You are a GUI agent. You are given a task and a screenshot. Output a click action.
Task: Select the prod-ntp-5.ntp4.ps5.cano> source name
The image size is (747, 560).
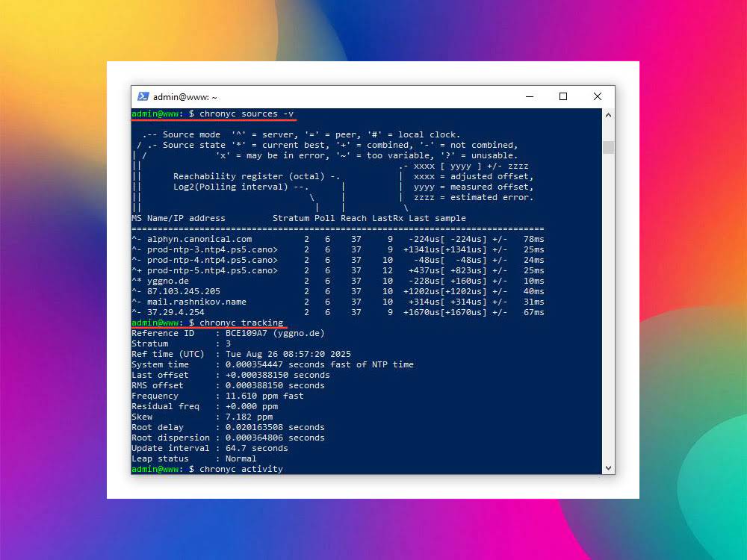pyautogui.click(x=212, y=270)
